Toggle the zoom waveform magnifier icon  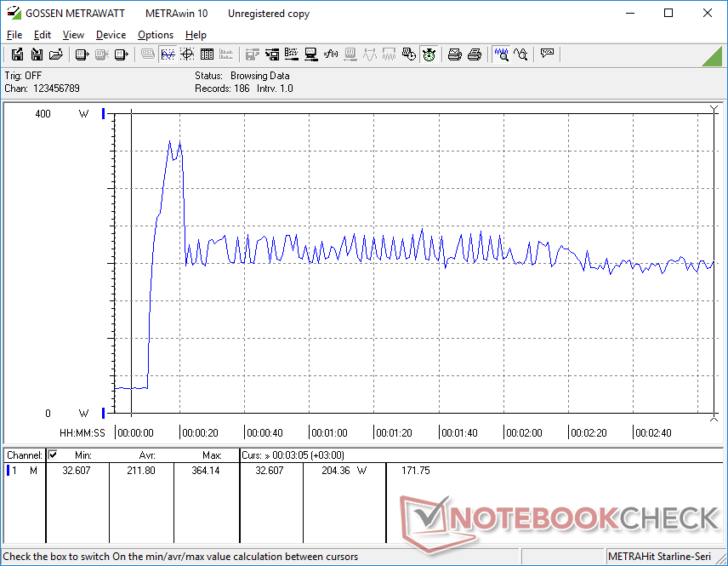502,54
